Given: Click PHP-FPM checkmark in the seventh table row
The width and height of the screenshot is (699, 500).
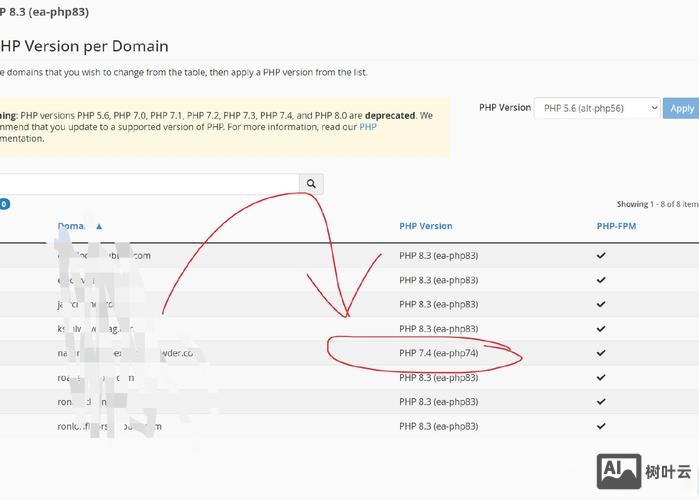Looking at the screenshot, I should pos(601,402).
